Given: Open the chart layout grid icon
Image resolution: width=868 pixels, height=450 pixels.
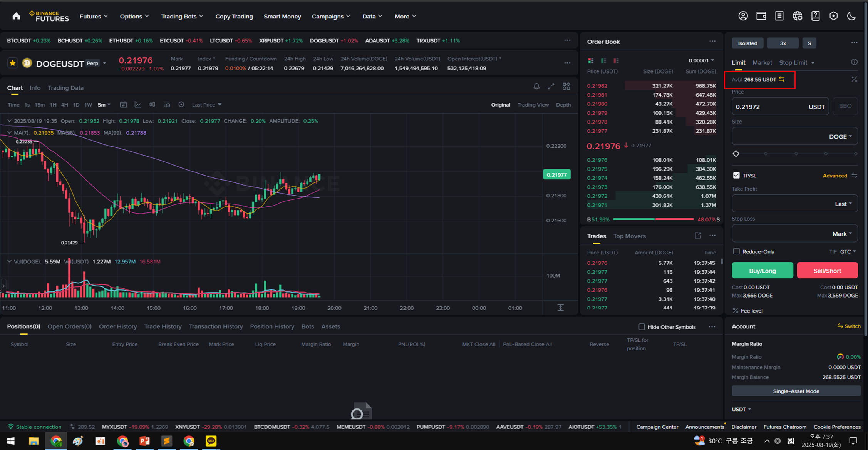Looking at the screenshot, I should [x=566, y=87].
